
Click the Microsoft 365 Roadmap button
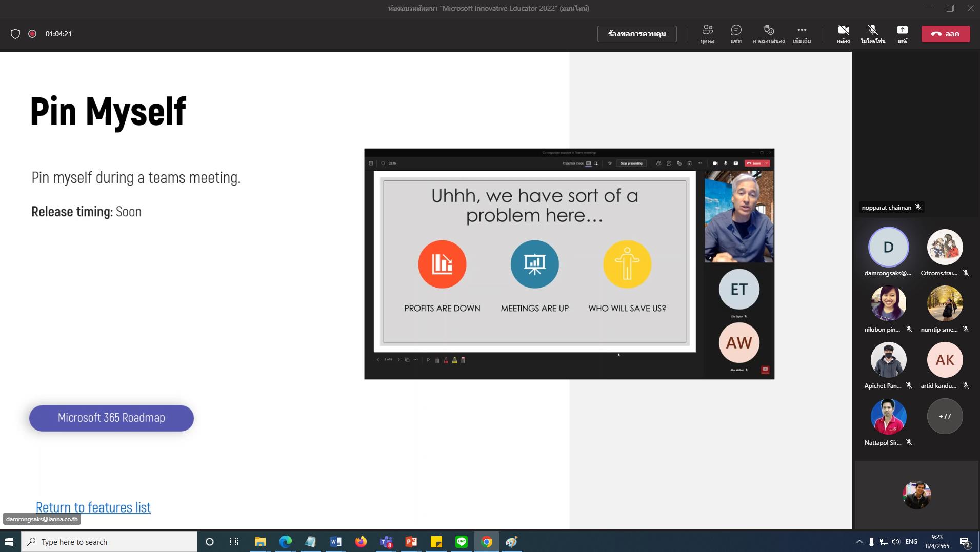(111, 418)
